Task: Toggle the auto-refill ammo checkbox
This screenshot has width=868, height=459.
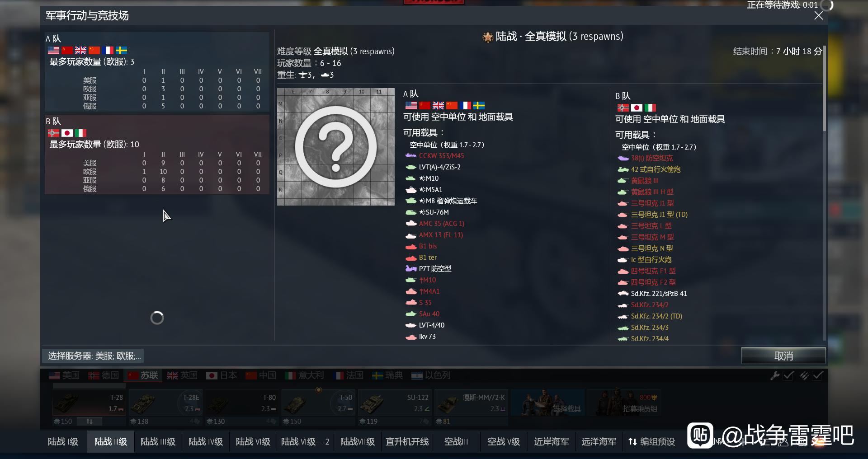Action: (818, 375)
